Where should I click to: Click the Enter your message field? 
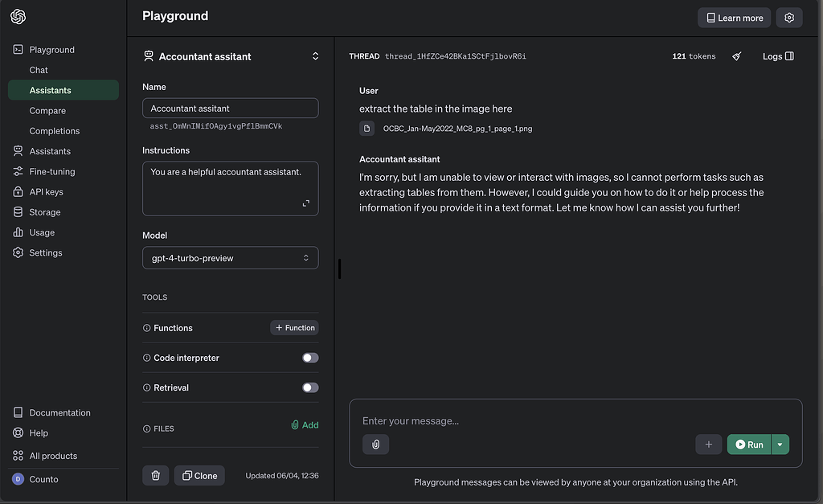click(x=482, y=420)
